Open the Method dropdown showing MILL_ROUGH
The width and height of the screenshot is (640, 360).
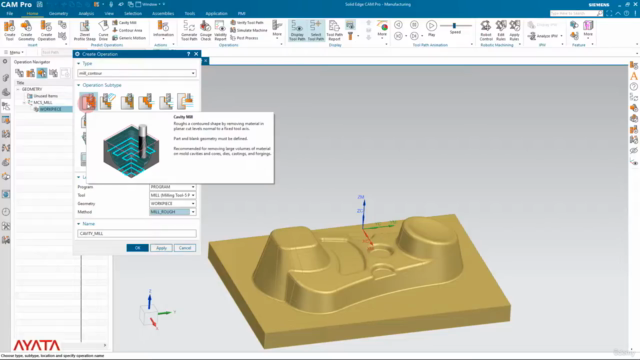coord(173,212)
